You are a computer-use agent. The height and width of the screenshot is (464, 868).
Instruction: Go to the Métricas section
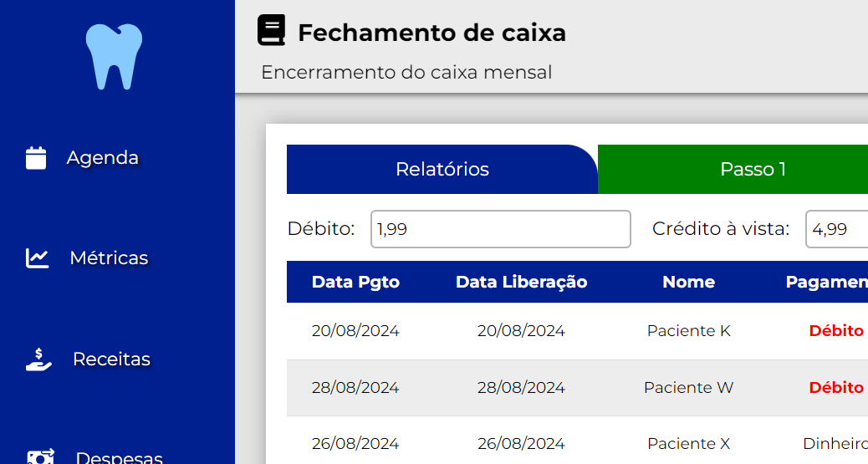109,258
